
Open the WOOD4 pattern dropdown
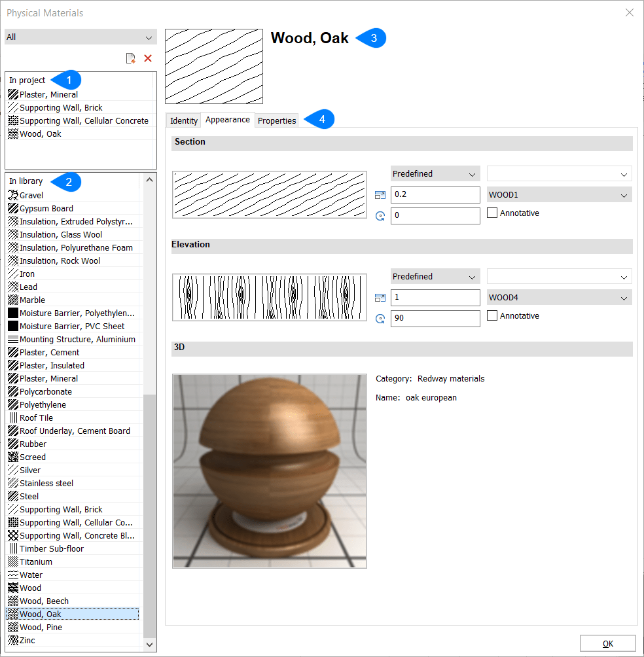pos(558,297)
